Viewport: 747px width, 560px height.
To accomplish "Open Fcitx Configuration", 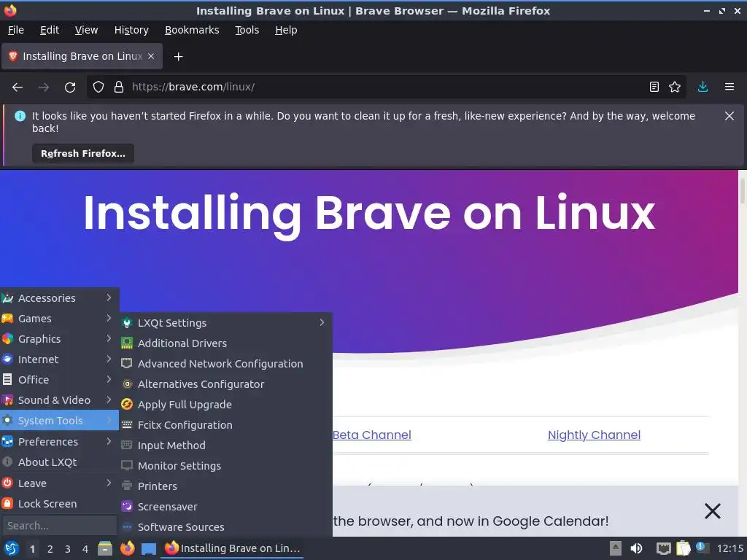I will (225, 425).
